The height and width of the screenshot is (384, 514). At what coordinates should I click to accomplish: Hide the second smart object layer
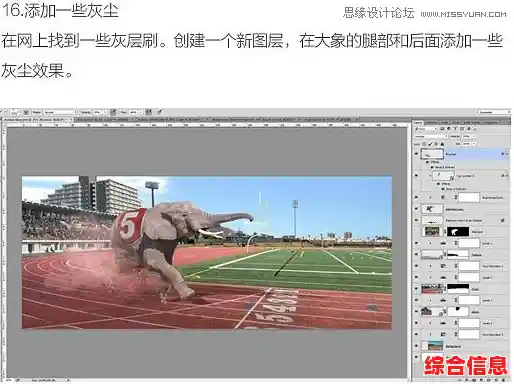[416, 175]
